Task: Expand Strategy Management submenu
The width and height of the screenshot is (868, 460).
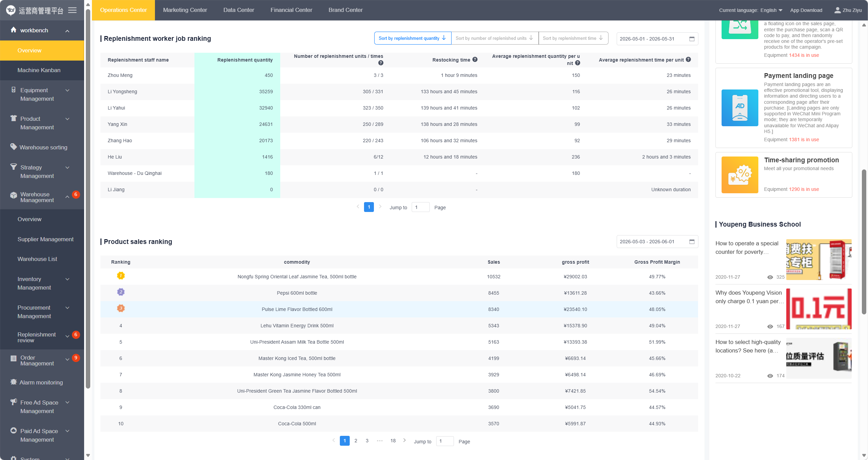Action: (x=67, y=167)
